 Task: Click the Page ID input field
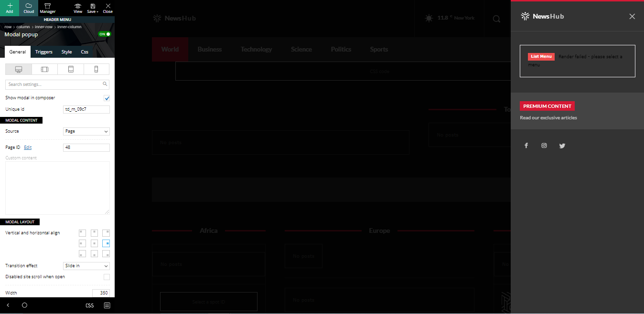(86, 147)
